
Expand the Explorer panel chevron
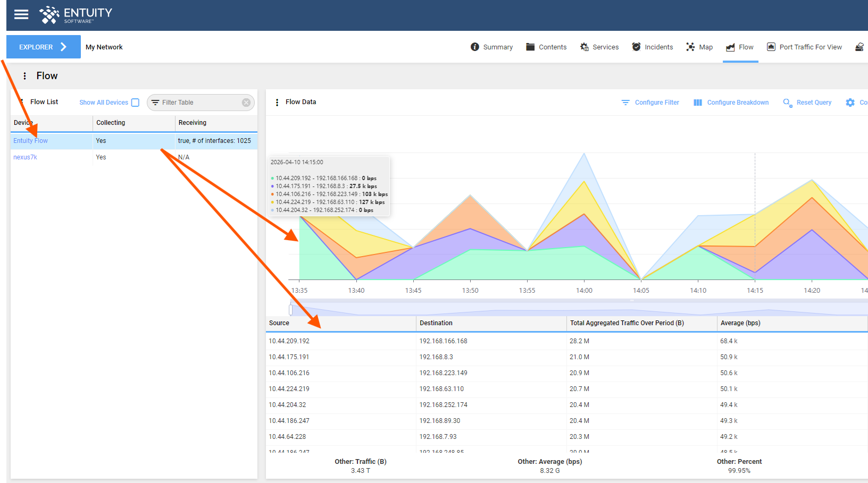click(x=64, y=47)
